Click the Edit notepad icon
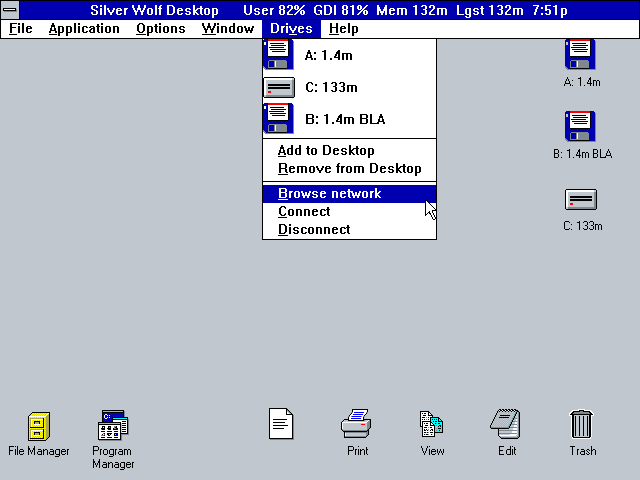The width and height of the screenshot is (640, 480). (x=506, y=425)
